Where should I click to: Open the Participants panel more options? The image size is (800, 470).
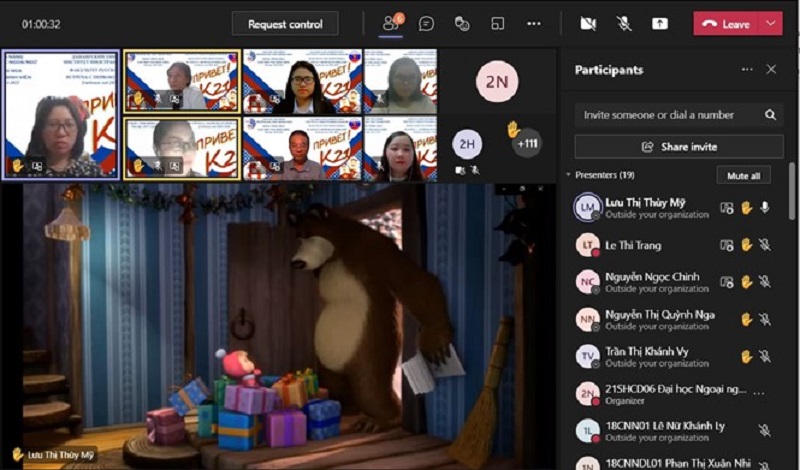(x=746, y=70)
